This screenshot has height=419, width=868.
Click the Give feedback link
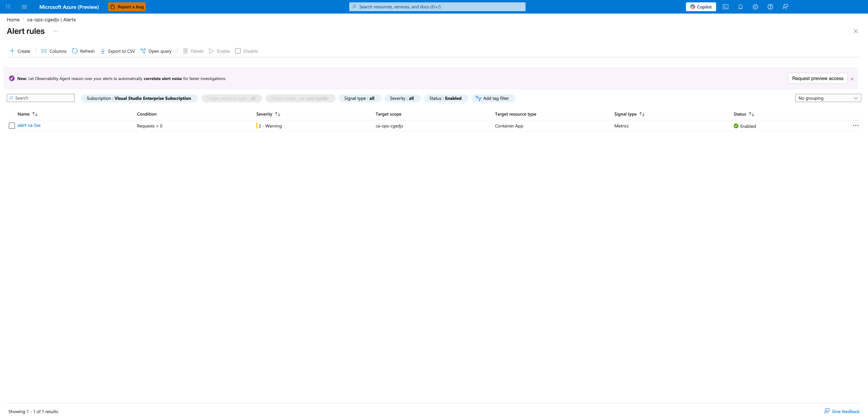coord(842,411)
